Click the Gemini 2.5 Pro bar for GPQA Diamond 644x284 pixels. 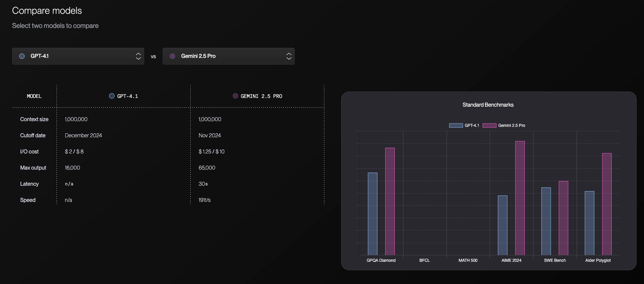[x=390, y=201]
